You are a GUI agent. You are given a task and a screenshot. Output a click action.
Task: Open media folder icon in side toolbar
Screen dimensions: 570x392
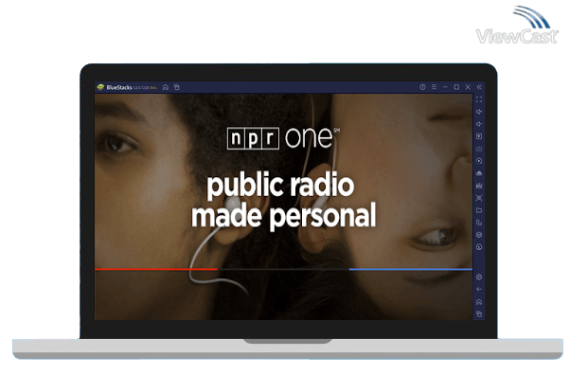point(479,210)
